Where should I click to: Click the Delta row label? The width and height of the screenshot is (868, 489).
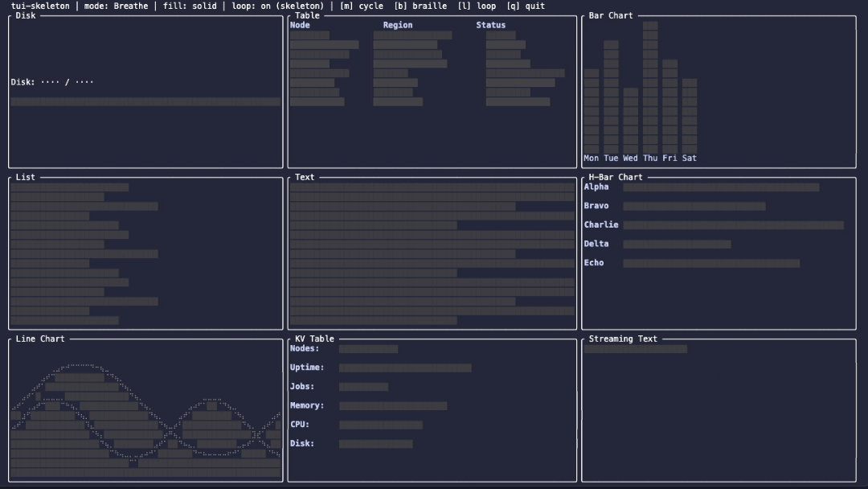click(x=596, y=244)
